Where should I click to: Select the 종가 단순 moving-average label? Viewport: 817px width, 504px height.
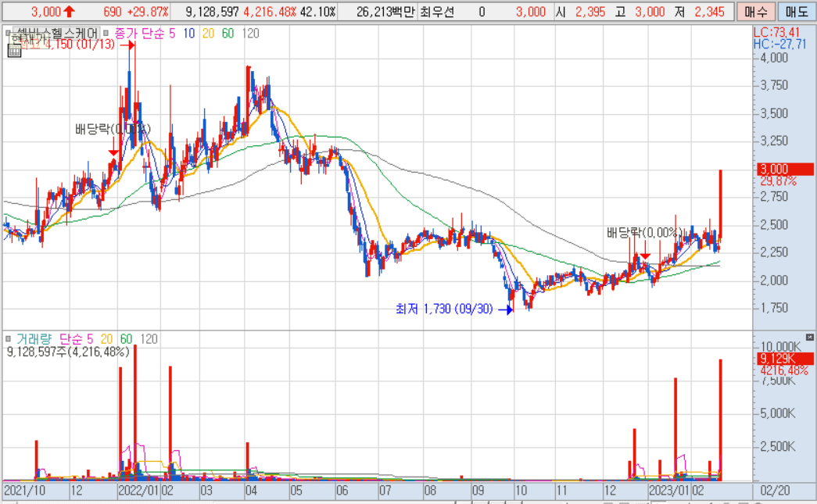[138, 34]
